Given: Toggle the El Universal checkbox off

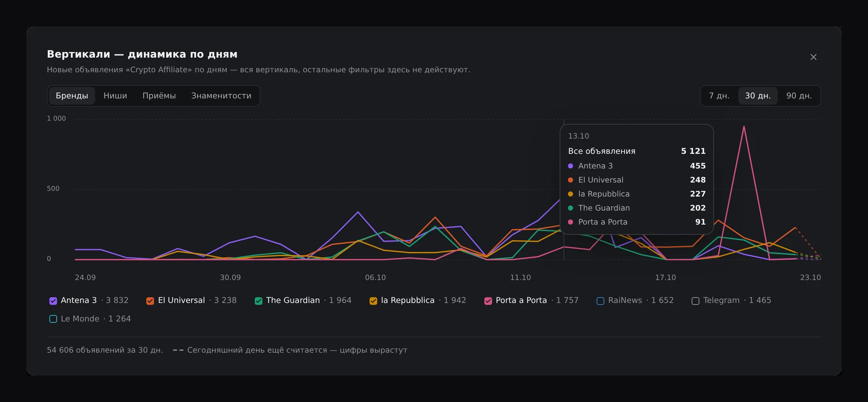Looking at the screenshot, I should pyautogui.click(x=150, y=301).
